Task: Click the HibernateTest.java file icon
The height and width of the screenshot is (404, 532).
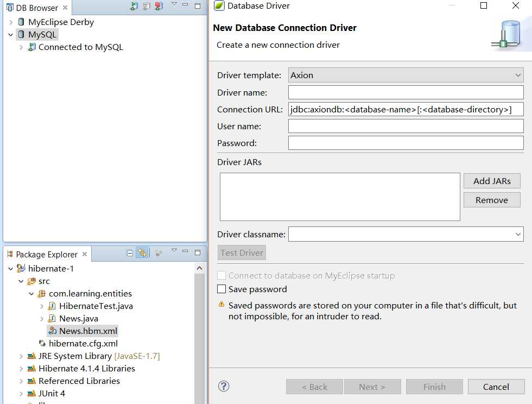Action: (52, 306)
